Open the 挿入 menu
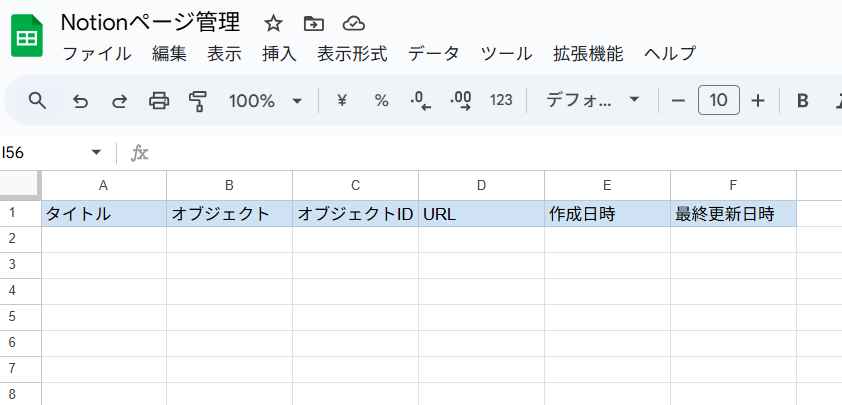Screen dimensions: 842x405 point(279,54)
